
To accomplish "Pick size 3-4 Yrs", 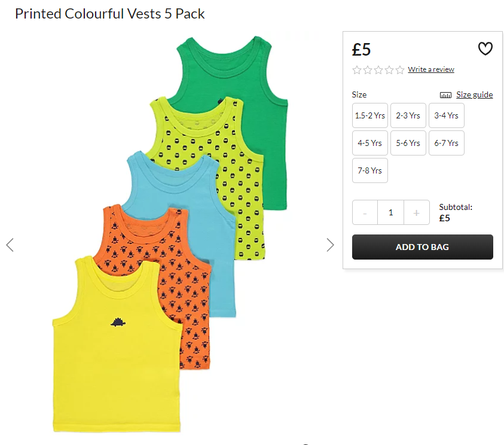I will tap(447, 115).
